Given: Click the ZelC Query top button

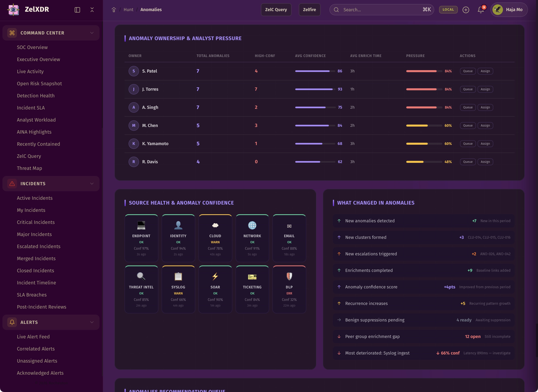Looking at the screenshot, I should pyautogui.click(x=276, y=10).
